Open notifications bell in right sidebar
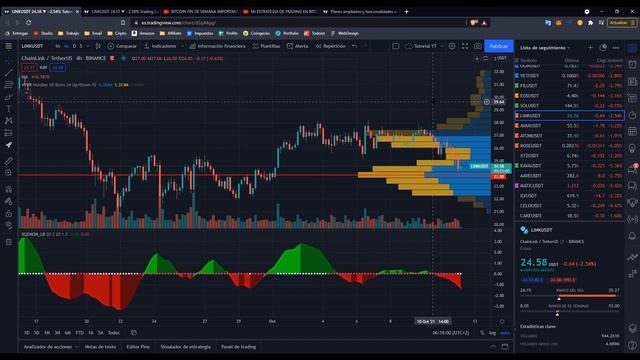Screen dimensions: 640x360 tap(632, 236)
